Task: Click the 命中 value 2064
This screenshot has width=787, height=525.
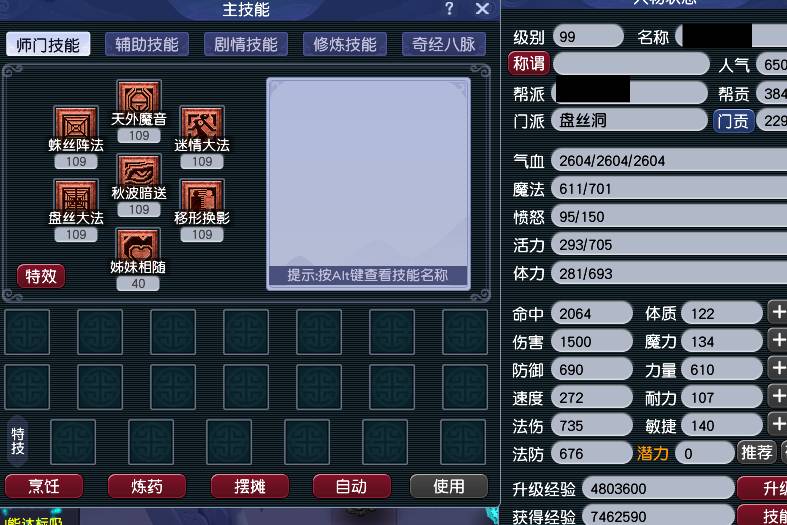Action: [592, 314]
